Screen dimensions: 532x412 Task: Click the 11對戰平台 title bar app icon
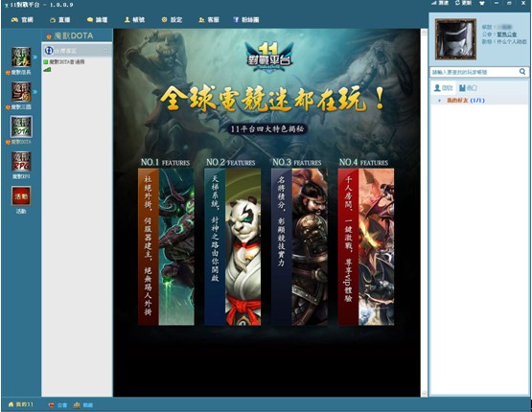(6, 5)
